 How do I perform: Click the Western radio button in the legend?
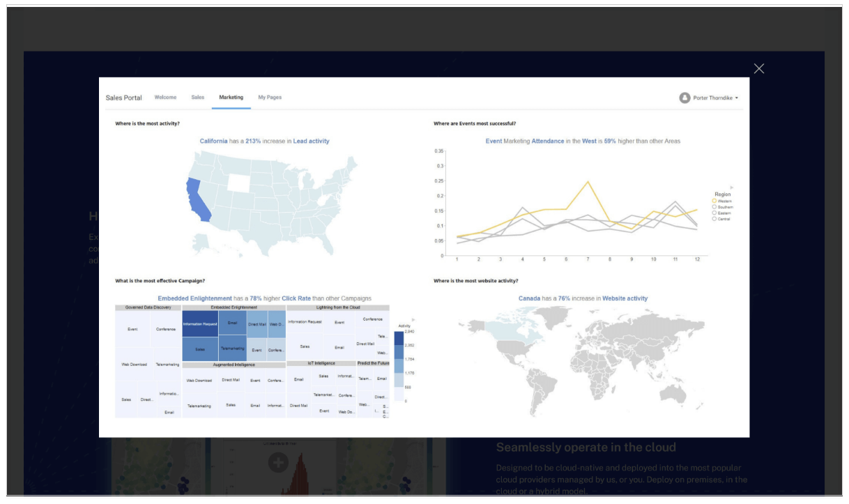pyautogui.click(x=714, y=201)
